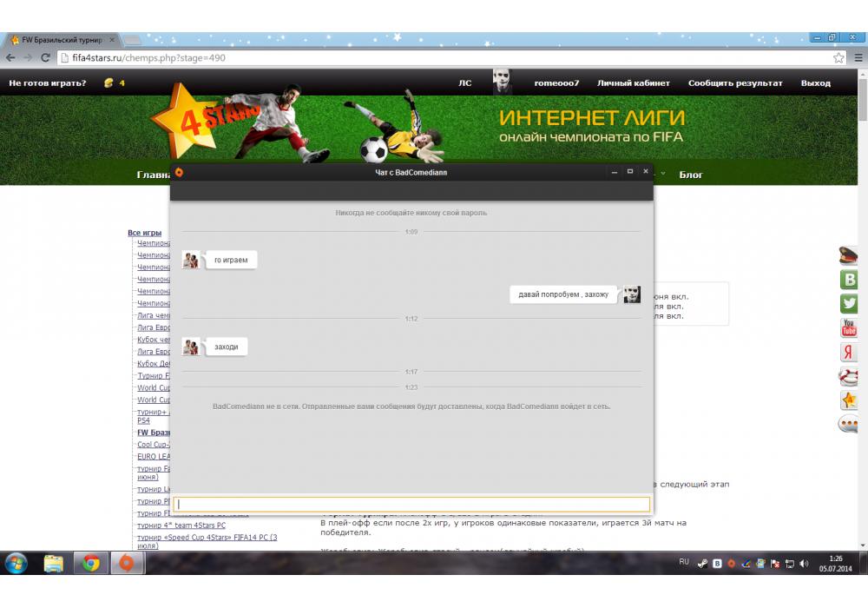Click 'Все игры' link in left list
The height and width of the screenshot is (608, 868).
coord(144,233)
